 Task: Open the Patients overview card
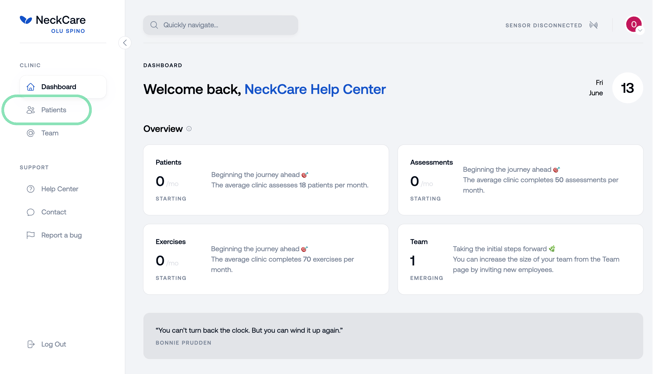coord(266,180)
